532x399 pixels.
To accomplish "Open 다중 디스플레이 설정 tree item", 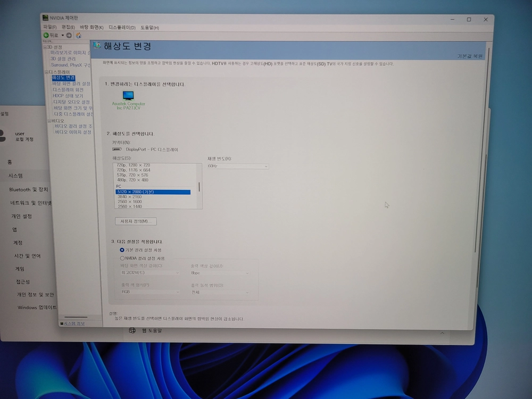I will [x=73, y=114].
